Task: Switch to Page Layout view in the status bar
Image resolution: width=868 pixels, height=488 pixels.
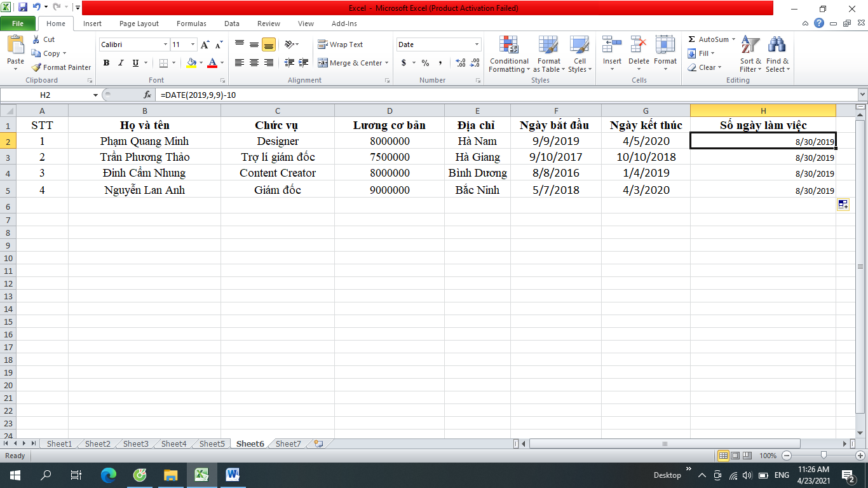Action: [x=735, y=456]
